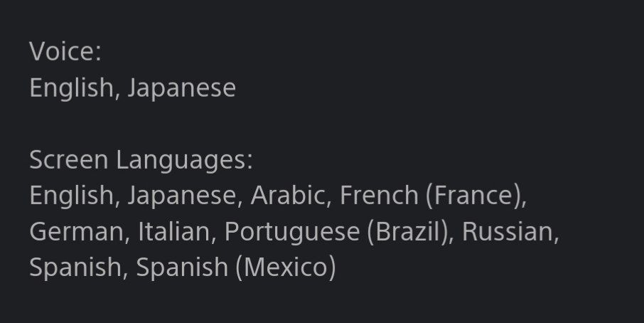
Task: Select the Spanish (Mexico) entry
Action: 236,268
